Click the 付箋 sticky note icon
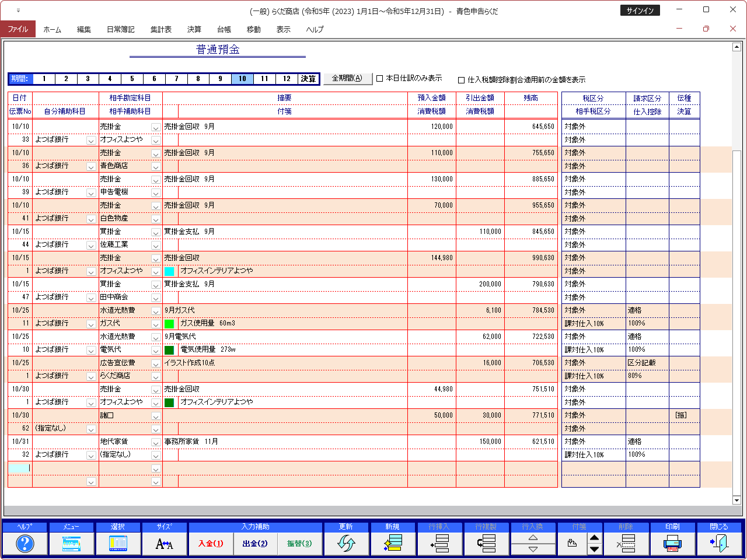The image size is (747, 560). (x=573, y=544)
